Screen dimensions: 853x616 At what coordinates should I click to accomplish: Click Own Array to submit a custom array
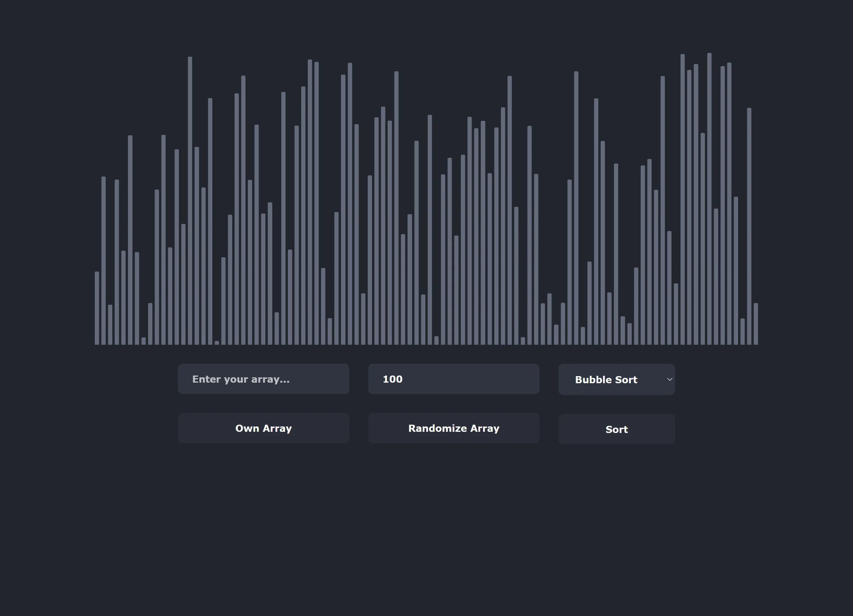(x=263, y=428)
